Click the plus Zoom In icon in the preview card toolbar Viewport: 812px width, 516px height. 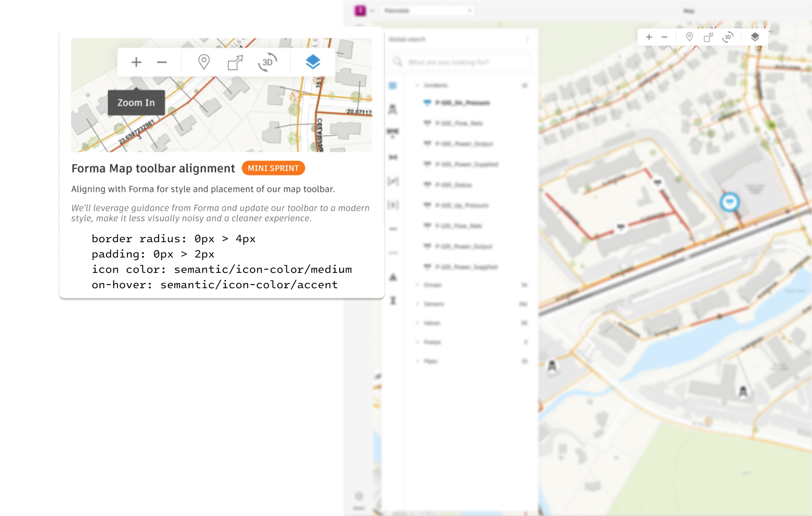(136, 62)
